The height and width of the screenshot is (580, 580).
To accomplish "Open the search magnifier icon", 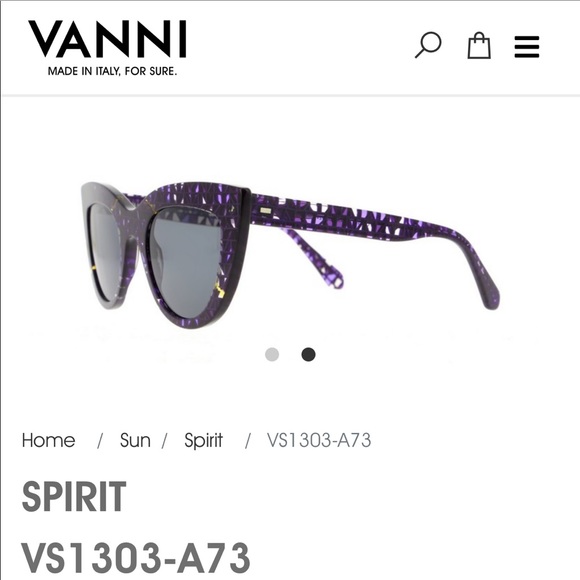I will click(428, 45).
